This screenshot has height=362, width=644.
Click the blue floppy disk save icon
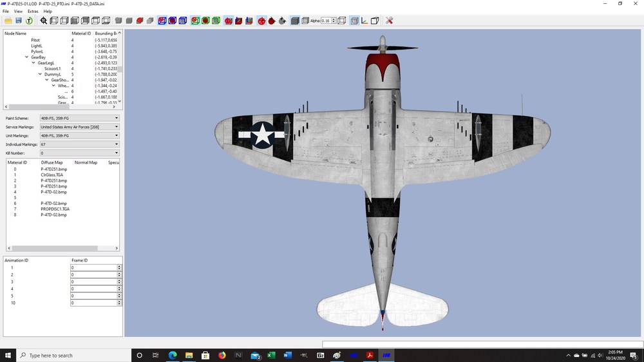pyautogui.click(x=19, y=21)
